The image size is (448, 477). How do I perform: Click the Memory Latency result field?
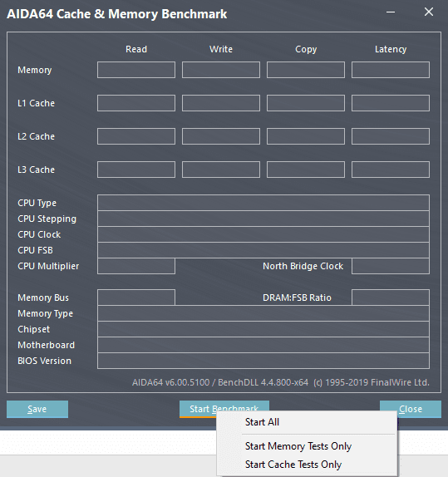391,70
